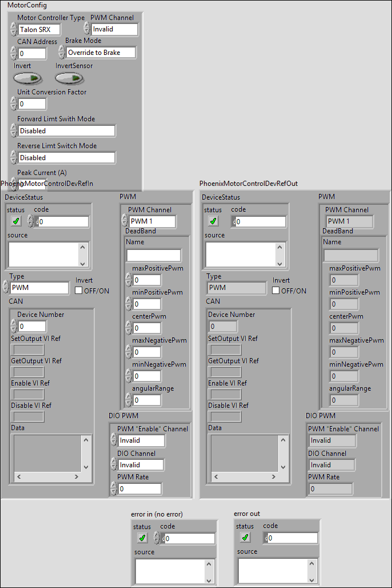
Task: Click the Type PWM indicator in DevRefOut
Action: tap(237, 288)
